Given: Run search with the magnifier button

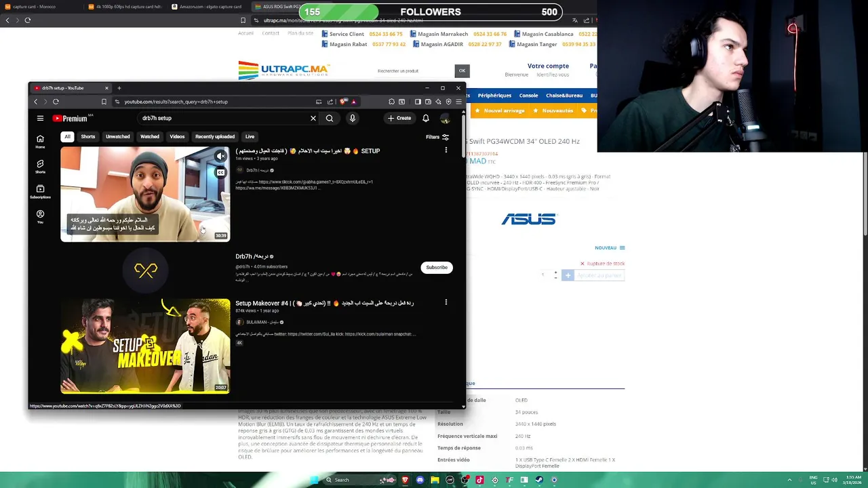Looking at the screenshot, I should [x=330, y=118].
